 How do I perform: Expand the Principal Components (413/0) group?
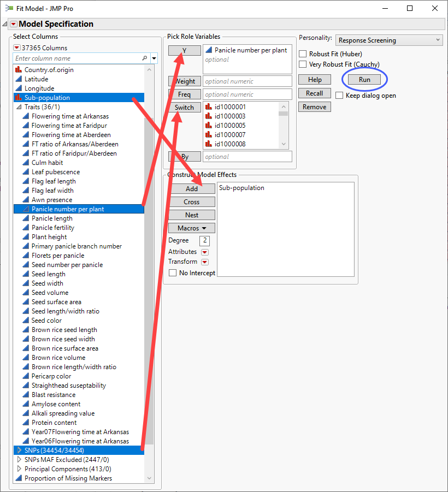click(x=19, y=469)
